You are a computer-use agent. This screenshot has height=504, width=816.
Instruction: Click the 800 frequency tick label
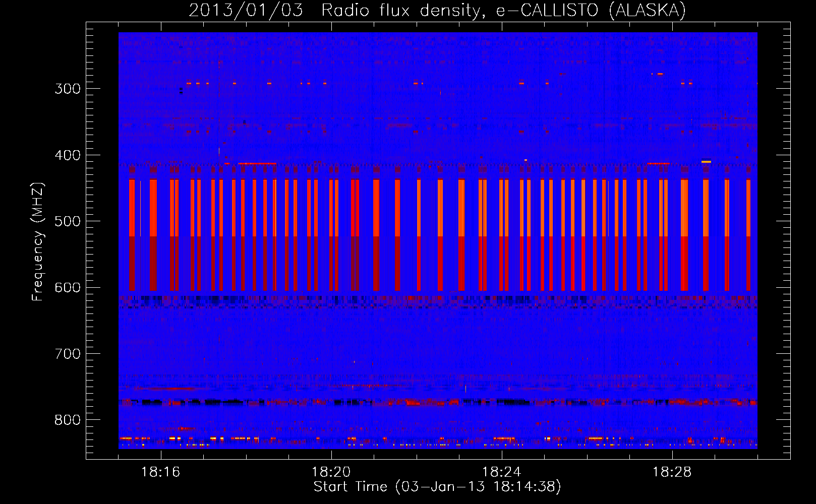68,420
